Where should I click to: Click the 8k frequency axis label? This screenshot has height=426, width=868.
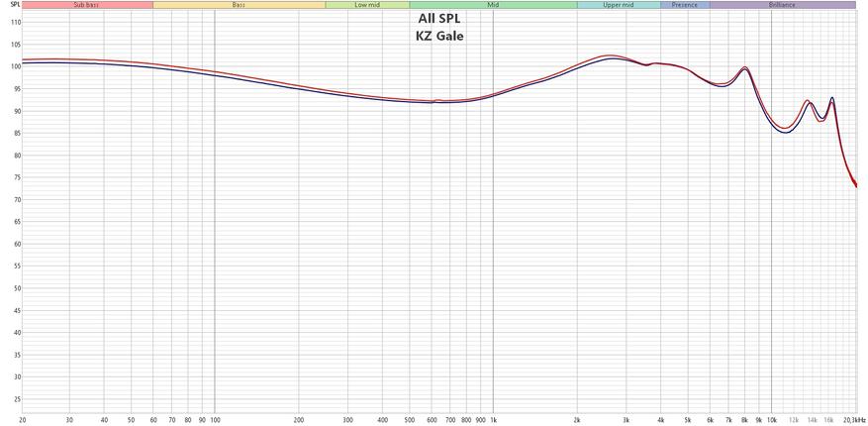tap(745, 420)
